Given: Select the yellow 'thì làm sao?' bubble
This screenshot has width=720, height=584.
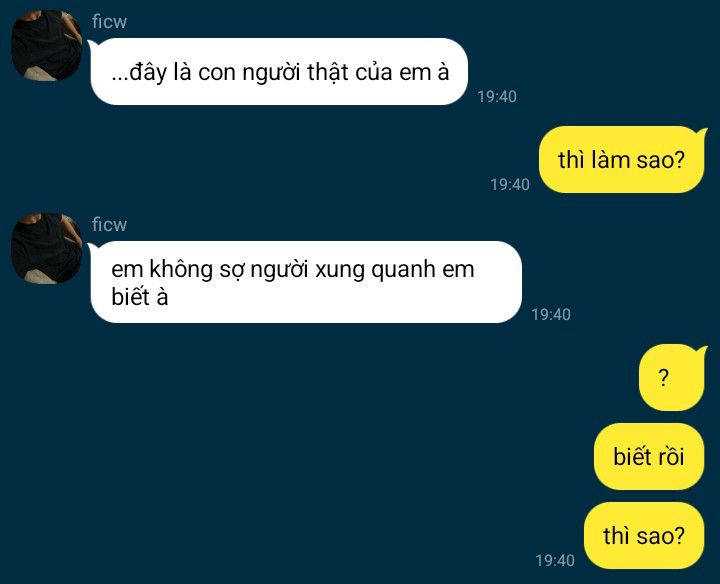Looking at the screenshot, I should [x=622, y=160].
